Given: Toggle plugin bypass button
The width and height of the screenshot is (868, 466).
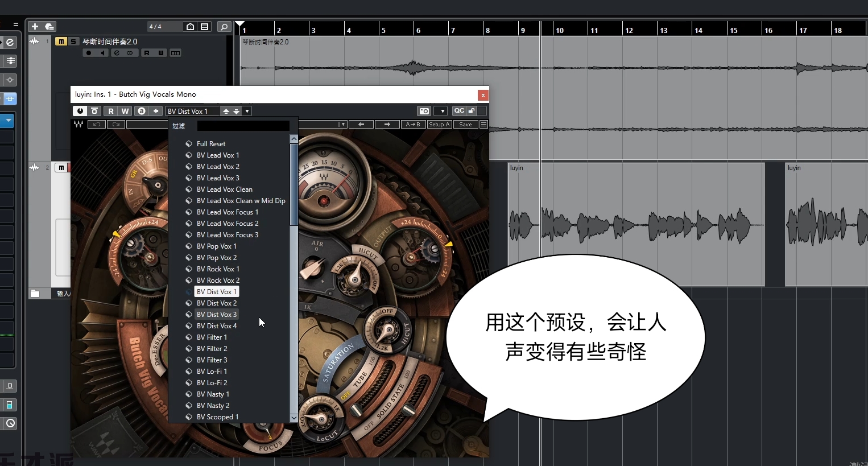Looking at the screenshot, I should (95, 111).
